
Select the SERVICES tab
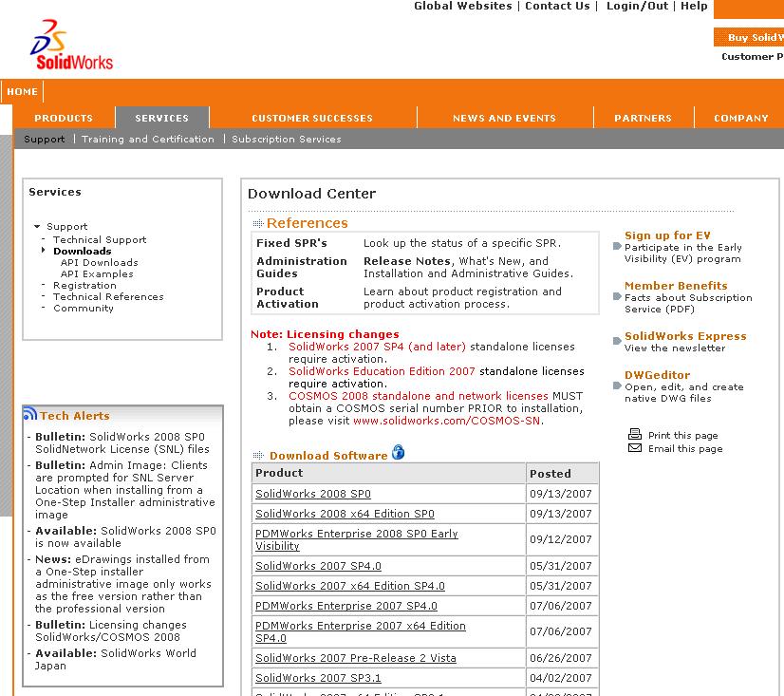click(162, 118)
